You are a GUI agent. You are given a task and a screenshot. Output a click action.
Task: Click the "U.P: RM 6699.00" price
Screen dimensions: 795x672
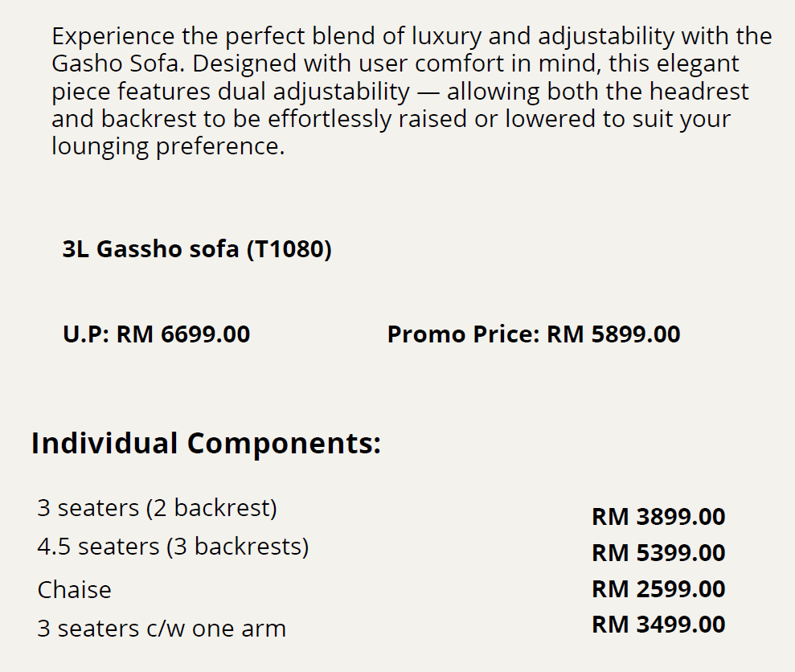tap(156, 334)
